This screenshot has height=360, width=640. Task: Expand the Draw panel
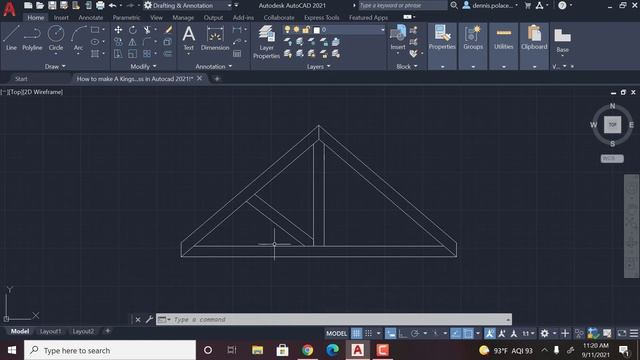point(55,66)
